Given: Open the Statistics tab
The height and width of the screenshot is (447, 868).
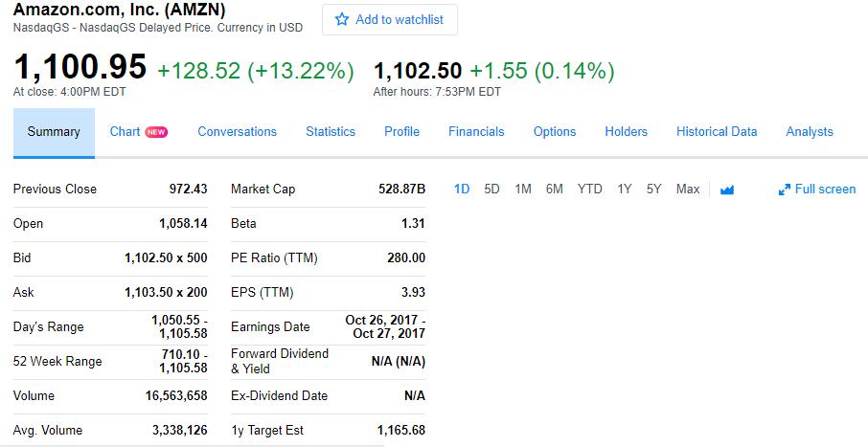Looking at the screenshot, I should pyautogui.click(x=331, y=132).
